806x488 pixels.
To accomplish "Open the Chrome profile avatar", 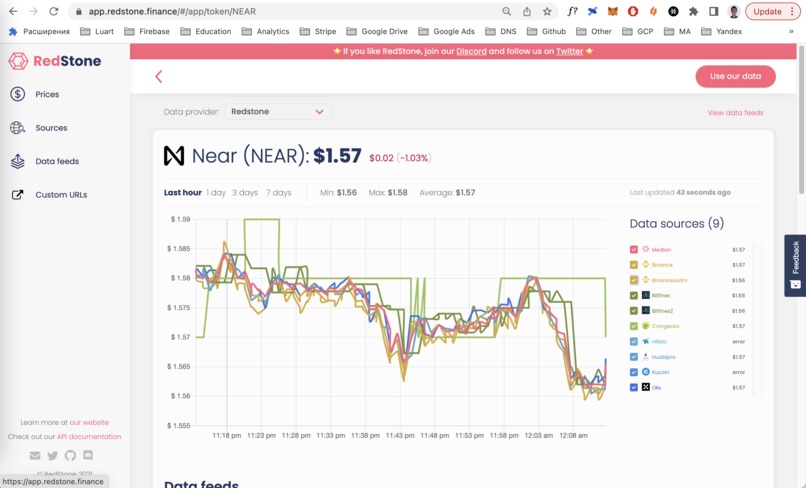I will 734,11.
